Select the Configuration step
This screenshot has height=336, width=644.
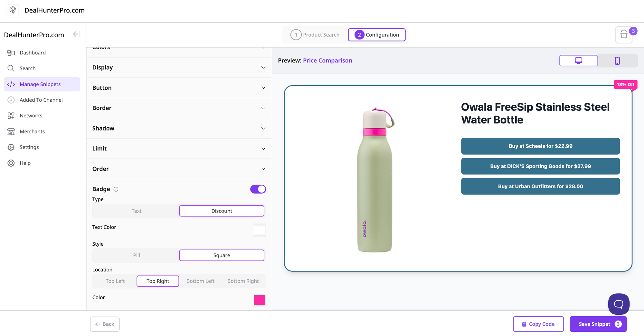(377, 35)
